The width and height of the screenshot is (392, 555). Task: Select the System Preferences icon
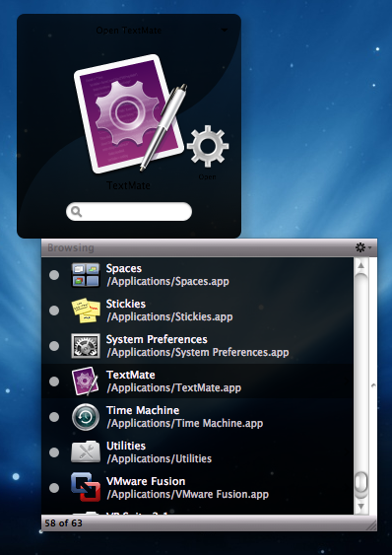(86, 346)
